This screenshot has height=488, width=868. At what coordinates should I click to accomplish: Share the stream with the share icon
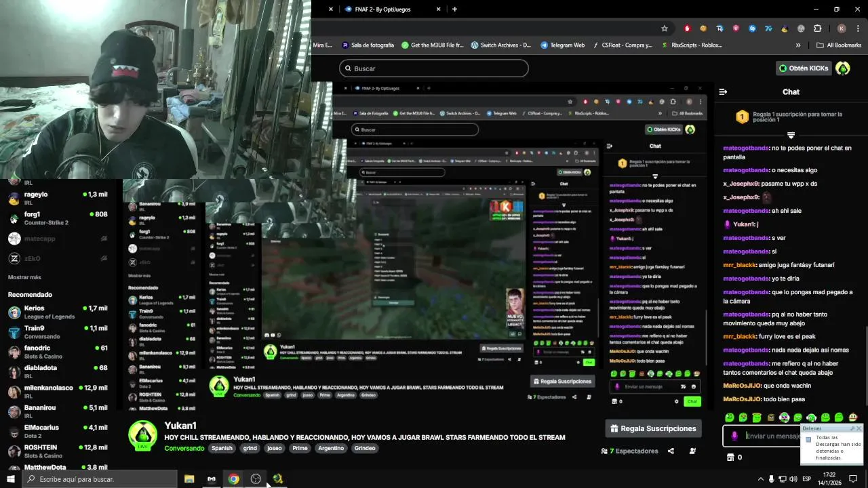tap(671, 451)
